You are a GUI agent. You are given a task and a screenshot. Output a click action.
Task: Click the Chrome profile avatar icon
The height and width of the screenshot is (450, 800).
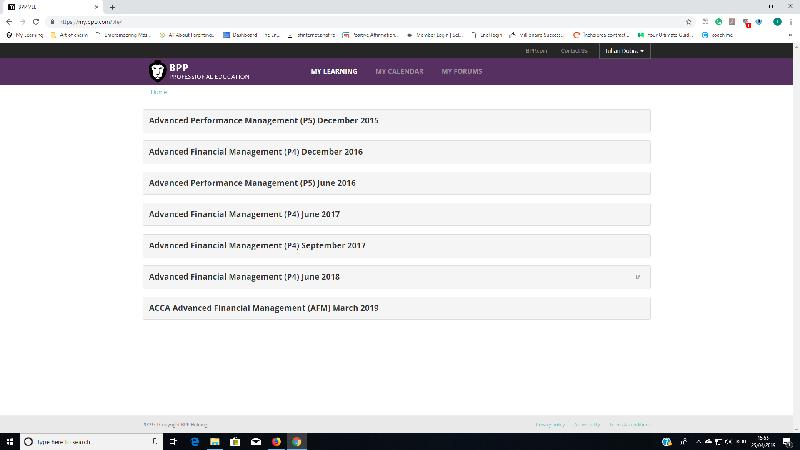tap(777, 22)
